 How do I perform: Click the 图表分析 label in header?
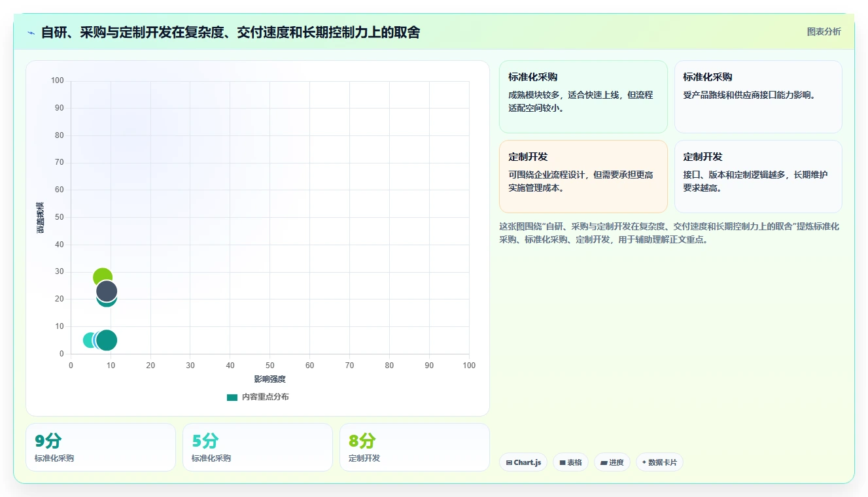pyautogui.click(x=824, y=31)
